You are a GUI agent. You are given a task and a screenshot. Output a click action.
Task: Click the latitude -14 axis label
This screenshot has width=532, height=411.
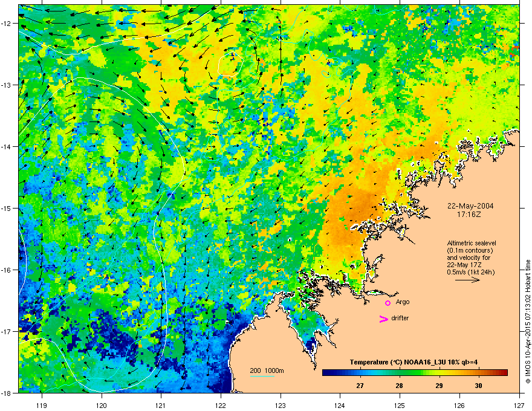[6, 146]
